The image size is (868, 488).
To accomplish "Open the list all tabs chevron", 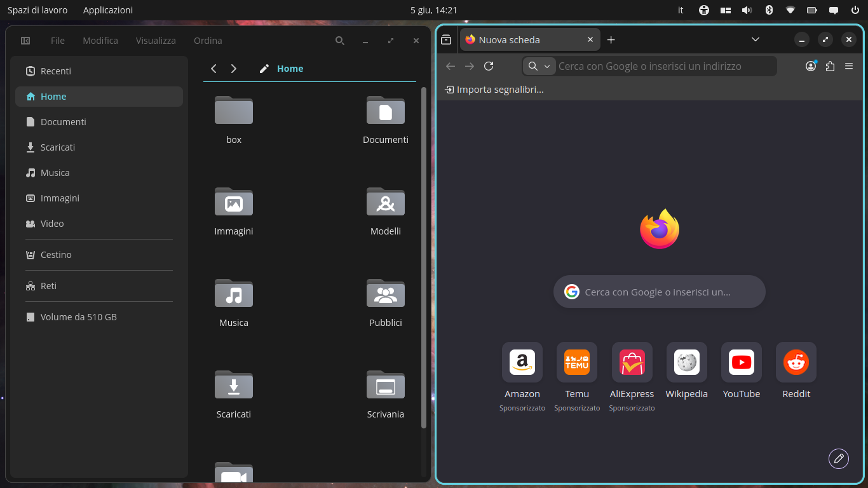I will click(x=756, y=39).
